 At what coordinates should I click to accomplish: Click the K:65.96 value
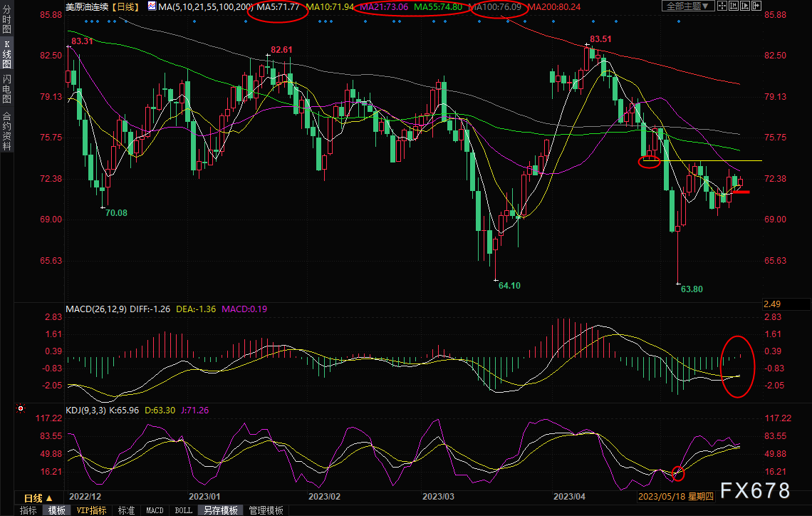click(x=124, y=410)
